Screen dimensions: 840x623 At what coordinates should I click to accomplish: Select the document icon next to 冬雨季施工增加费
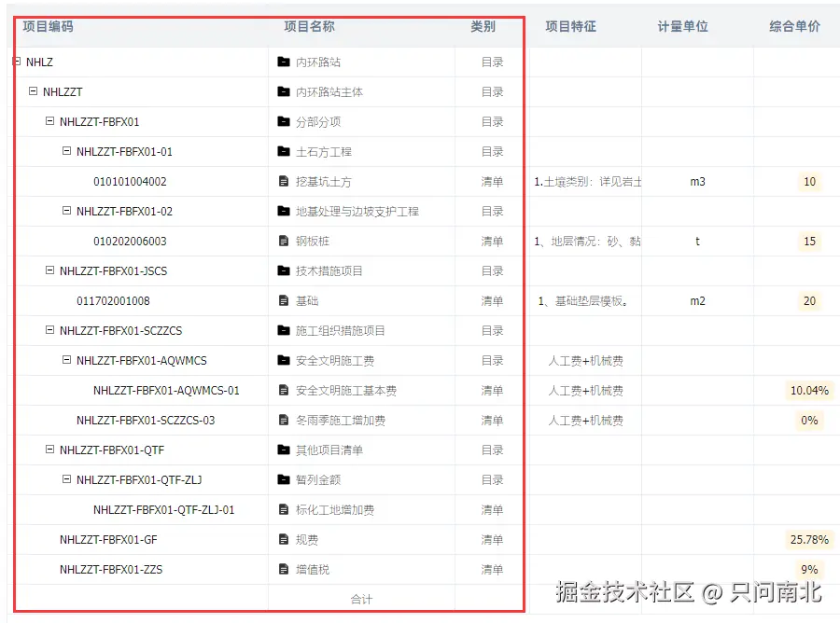tap(285, 420)
